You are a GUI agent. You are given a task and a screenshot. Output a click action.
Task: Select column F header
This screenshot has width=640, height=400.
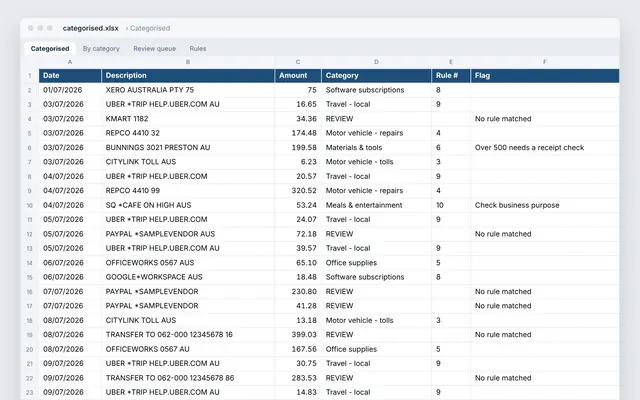point(545,62)
